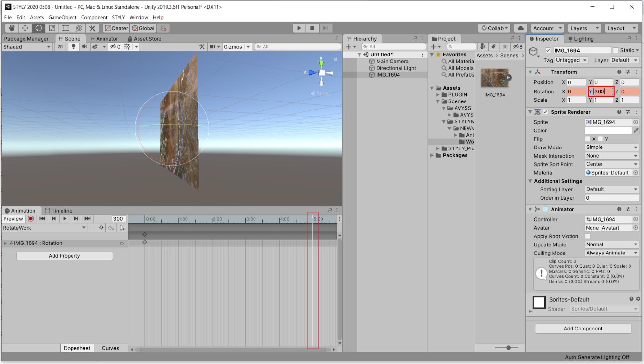Add an animation event
644x364 pixels.
point(122,228)
